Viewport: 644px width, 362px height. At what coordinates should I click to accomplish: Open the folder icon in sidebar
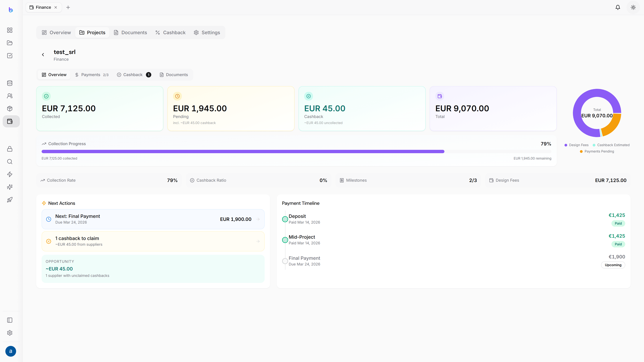(10, 43)
